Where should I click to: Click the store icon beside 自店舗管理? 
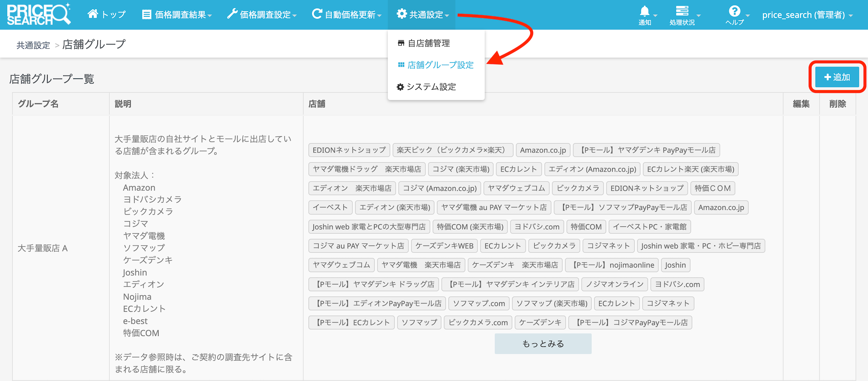pos(401,43)
